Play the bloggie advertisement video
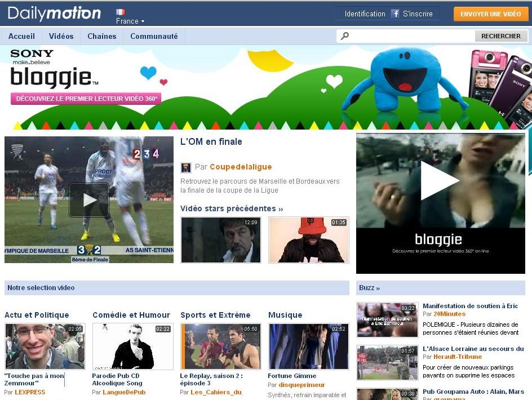Viewport: 532px width, 400px height. (x=440, y=181)
